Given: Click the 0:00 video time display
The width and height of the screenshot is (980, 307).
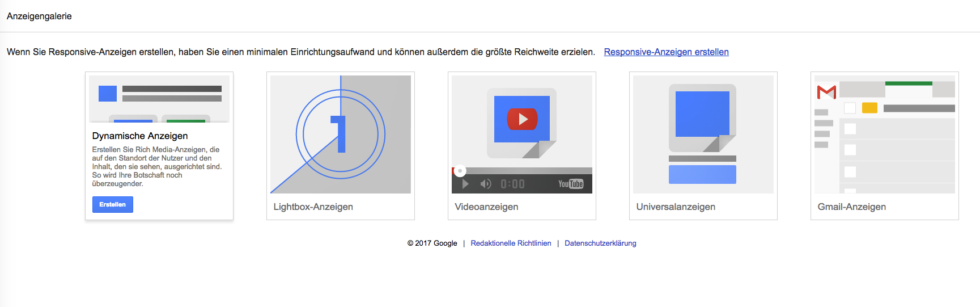Looking at the screenshot, I should pyautogui.click(x=512, y=184).
